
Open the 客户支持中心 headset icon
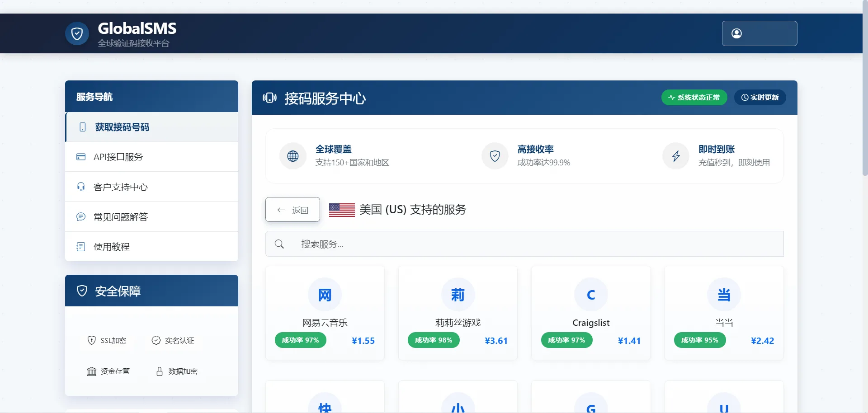coord(81,187)
